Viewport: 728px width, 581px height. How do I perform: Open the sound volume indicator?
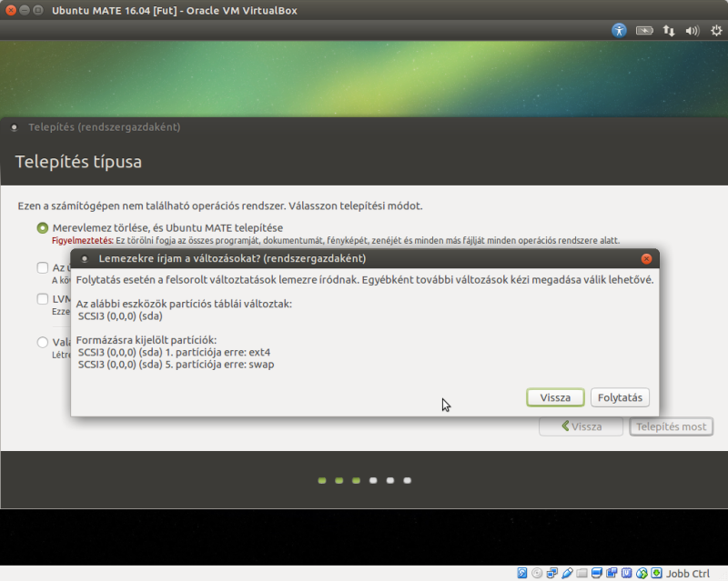(693, 31)
